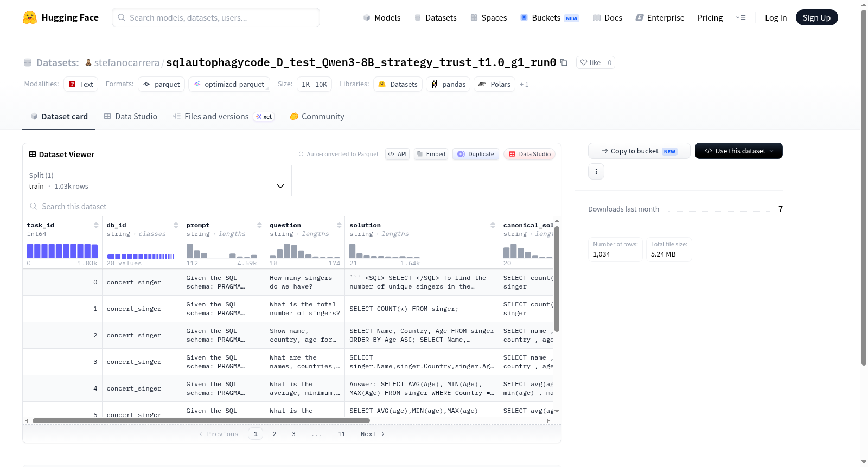Image resolution: width=868 pixels, height=467 pixels.
Task: Open the Spaces nav item
Action: tap(488, 17)
